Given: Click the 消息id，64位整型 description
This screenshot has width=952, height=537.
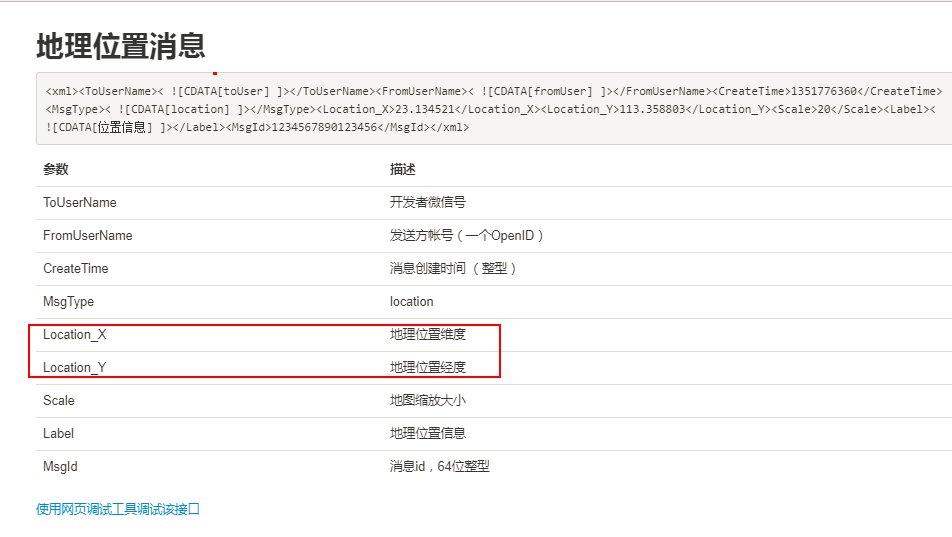Looking at the screenshot, I should point(440,466).
